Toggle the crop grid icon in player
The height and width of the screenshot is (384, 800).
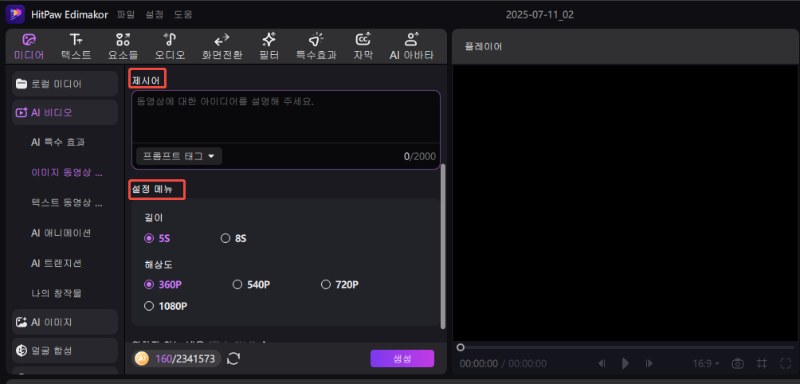(x=761, y=364)
